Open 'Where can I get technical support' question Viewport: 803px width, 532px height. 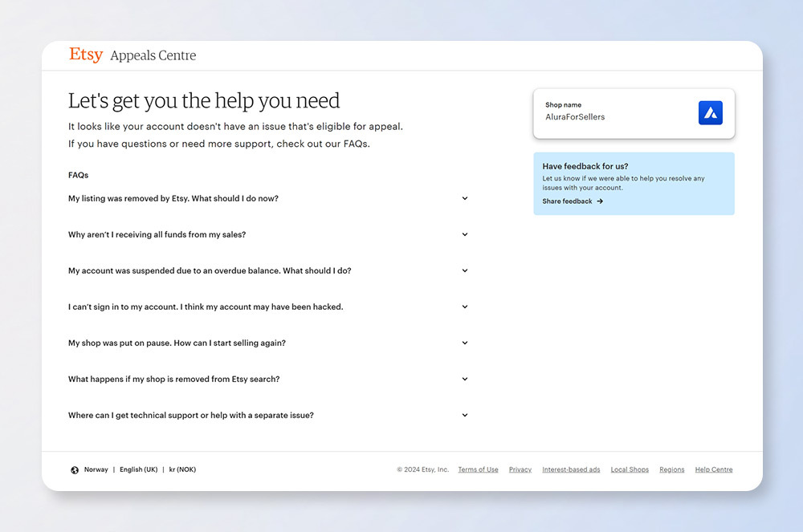point(190,416)
